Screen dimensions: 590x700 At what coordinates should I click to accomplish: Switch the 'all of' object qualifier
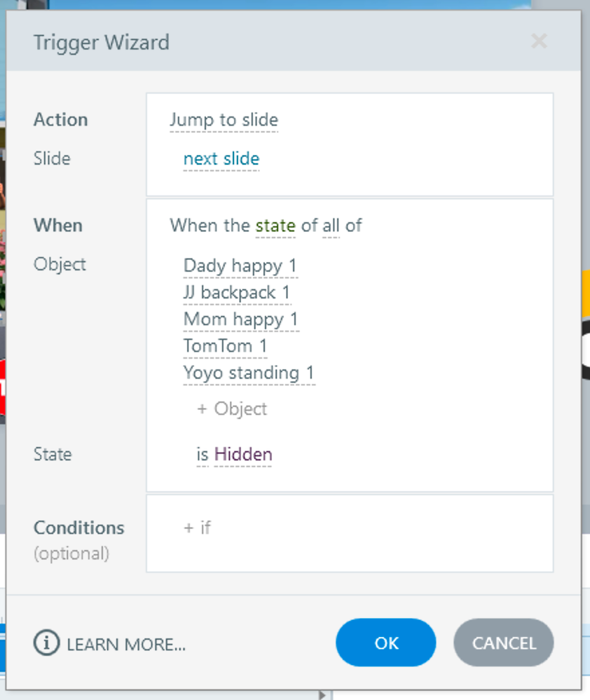(x=331, y=226)
